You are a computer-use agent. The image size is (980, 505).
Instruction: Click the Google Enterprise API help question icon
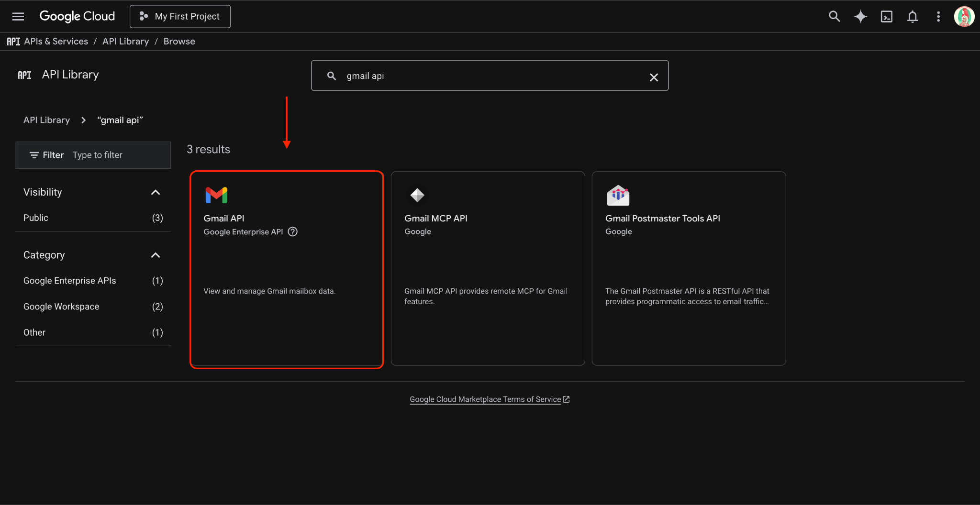(x=292, y=231)
